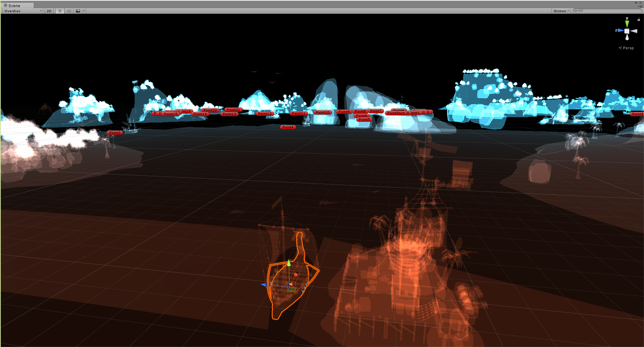Select the Point15 gizmo label
Viewport: 644px width, 347px height.
pyautogui.click(x=170, y=114)
